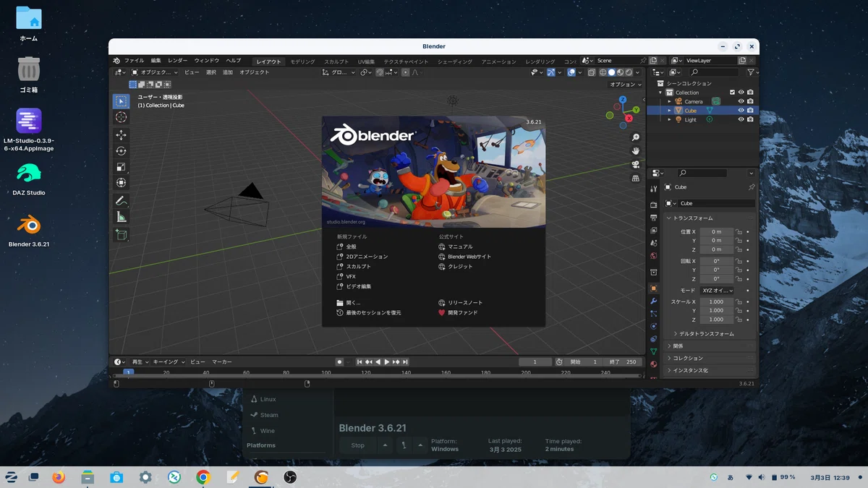Viewport: 868px width, 488px height.
Task: Click Recover Last Session on splash
Action: pyautogui.click(x=369, y=312)
